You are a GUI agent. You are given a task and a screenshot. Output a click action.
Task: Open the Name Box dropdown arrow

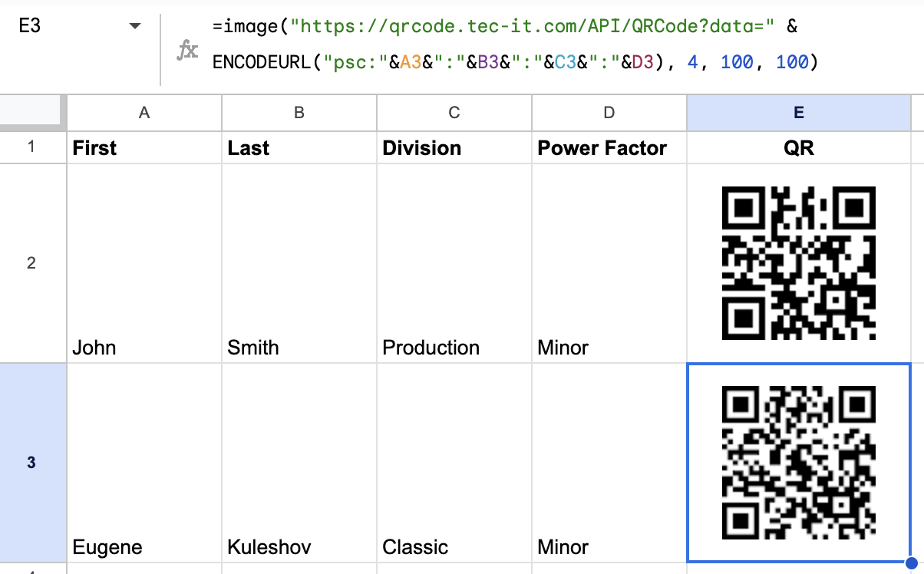[x=135, y=26]
